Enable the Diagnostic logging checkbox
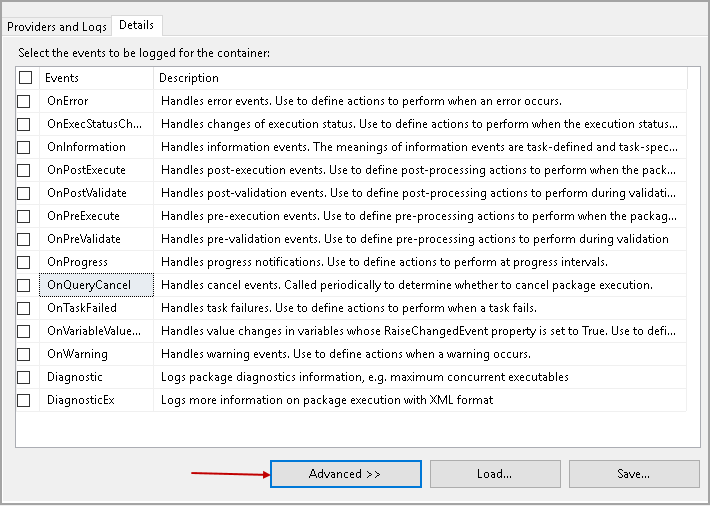 tap(25, 377)
